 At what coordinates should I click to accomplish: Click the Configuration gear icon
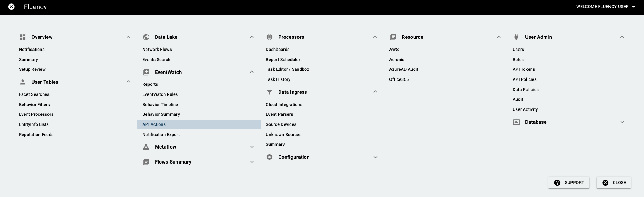click(x=270, y=157)
